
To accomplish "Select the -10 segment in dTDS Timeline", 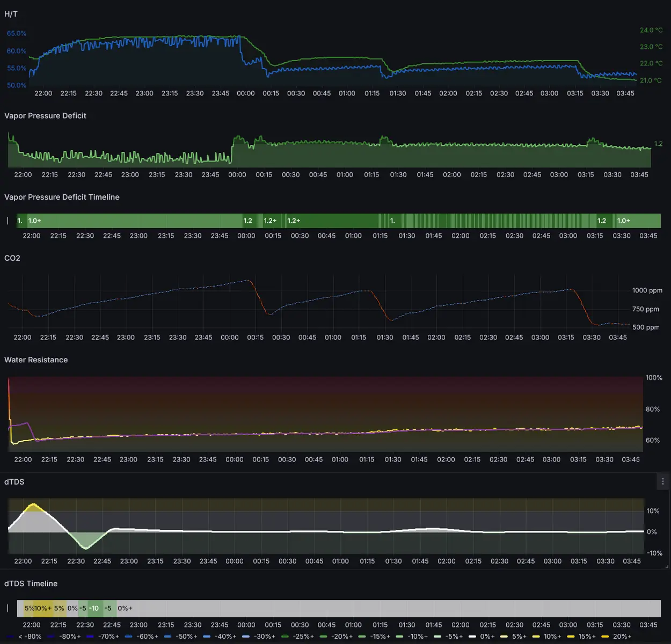I will pyautogui.click(x=94, y=608).
